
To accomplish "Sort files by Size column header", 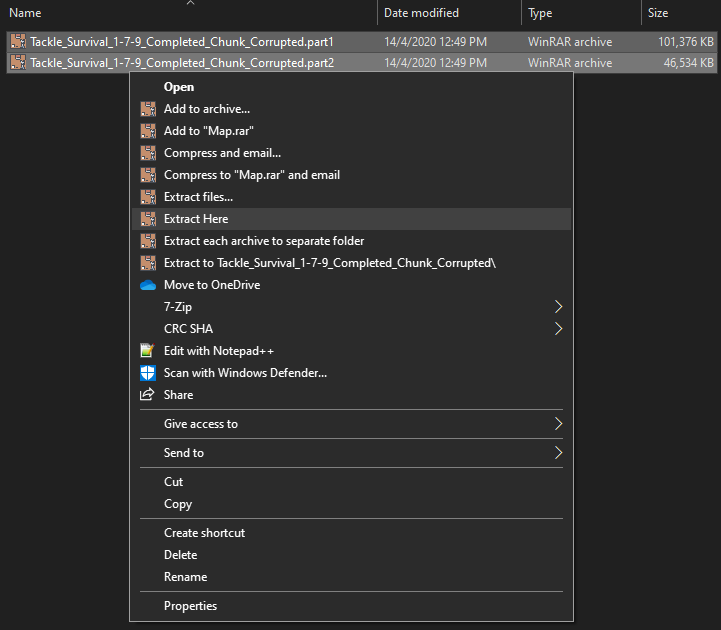I will click(658, 13).
